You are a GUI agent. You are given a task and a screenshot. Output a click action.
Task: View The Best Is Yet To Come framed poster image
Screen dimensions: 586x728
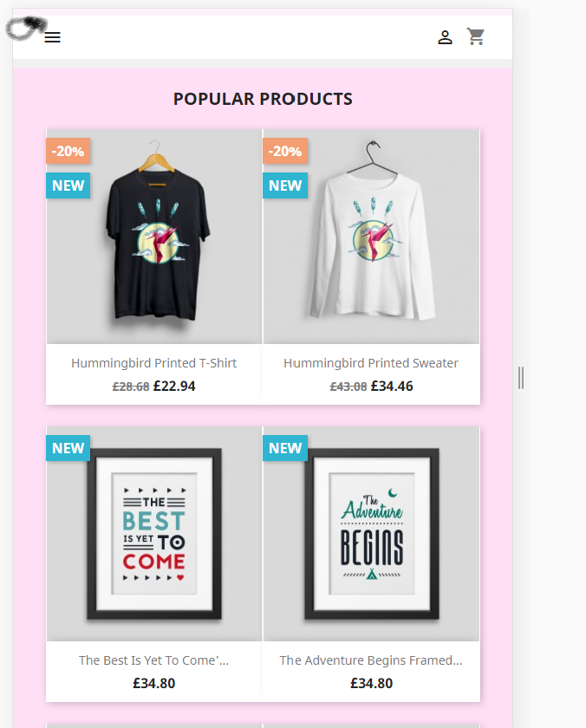[x=154, y=534]
